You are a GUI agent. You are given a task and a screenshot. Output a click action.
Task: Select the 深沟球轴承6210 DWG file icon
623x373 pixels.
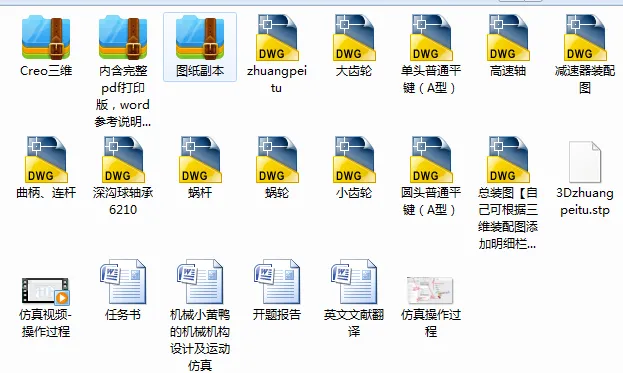click(123, 160)
